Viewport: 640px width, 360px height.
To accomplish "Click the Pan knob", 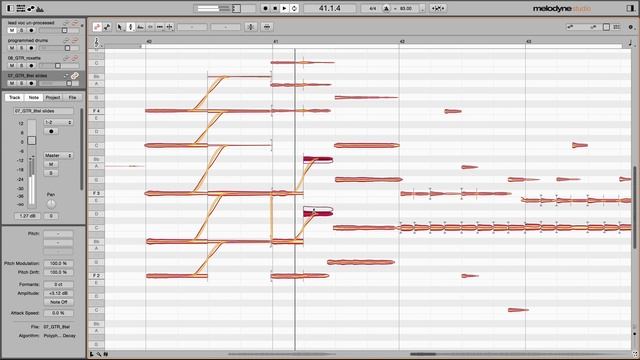I will [x=51, y=203].
